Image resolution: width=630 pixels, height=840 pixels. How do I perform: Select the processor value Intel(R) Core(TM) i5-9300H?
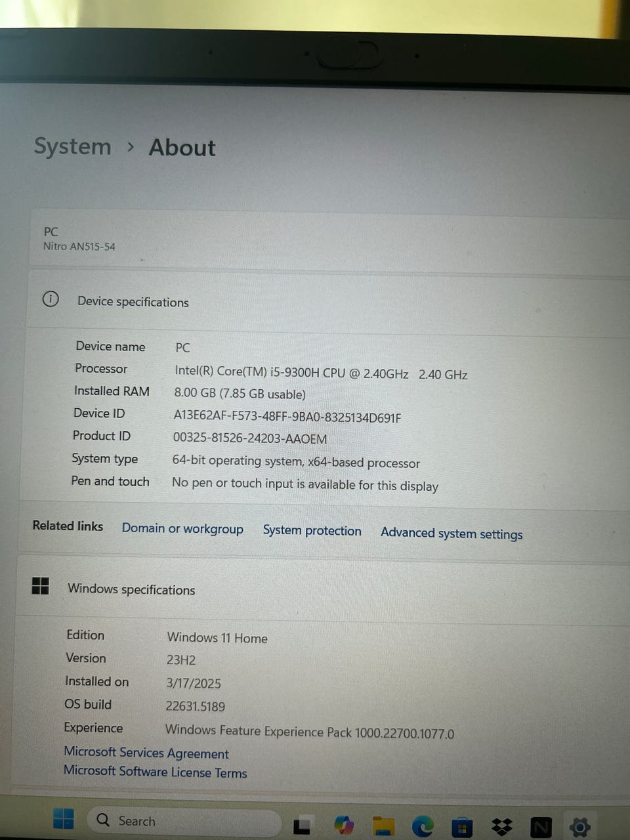coord(321,373)
